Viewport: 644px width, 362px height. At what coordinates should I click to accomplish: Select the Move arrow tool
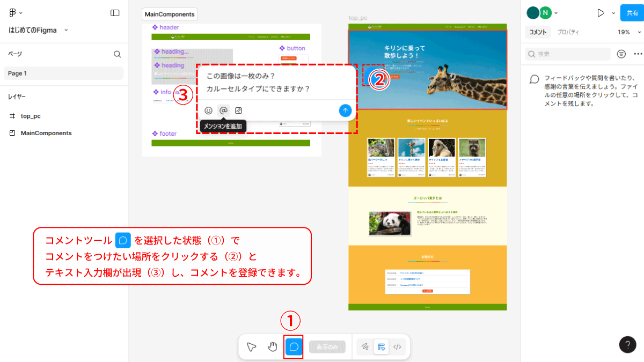251,346
